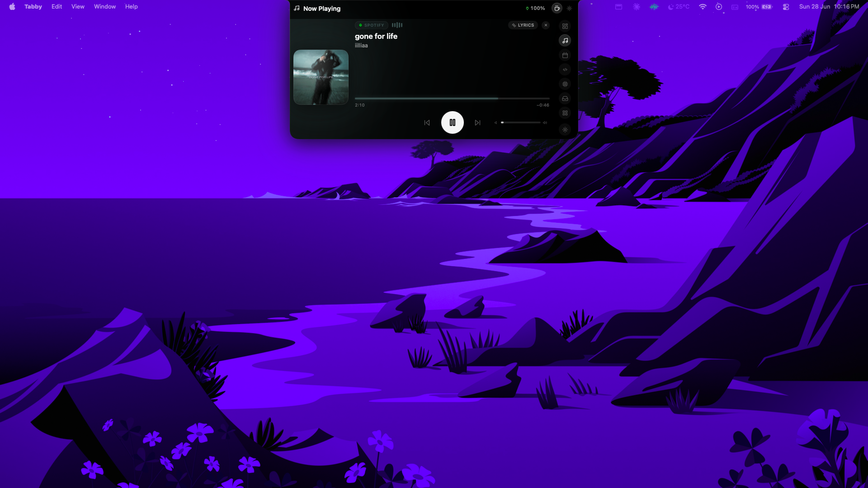This screenshot has height=488, width=868.
Task: Open the LYRICS view
Action: click(x=523, y=25)
